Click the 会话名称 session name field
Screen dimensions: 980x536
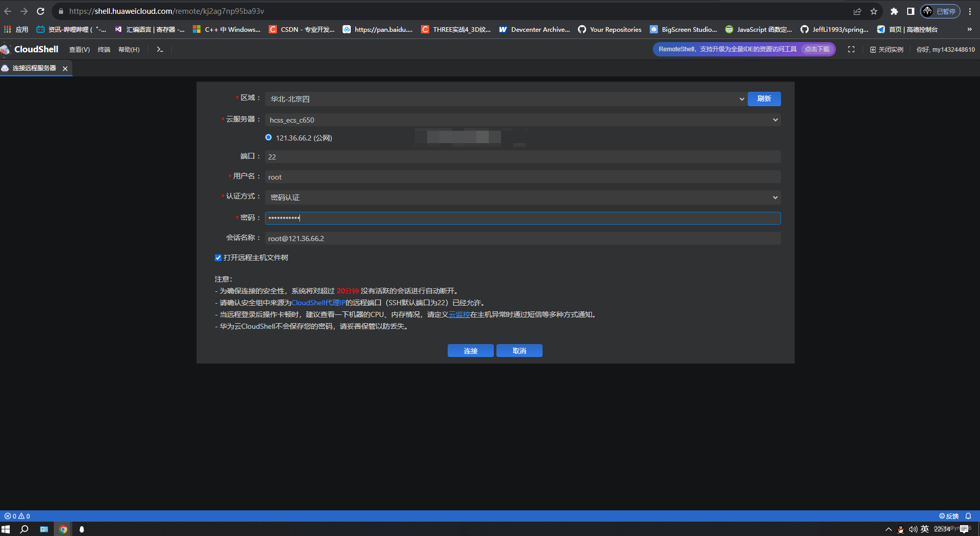point(523,239)
